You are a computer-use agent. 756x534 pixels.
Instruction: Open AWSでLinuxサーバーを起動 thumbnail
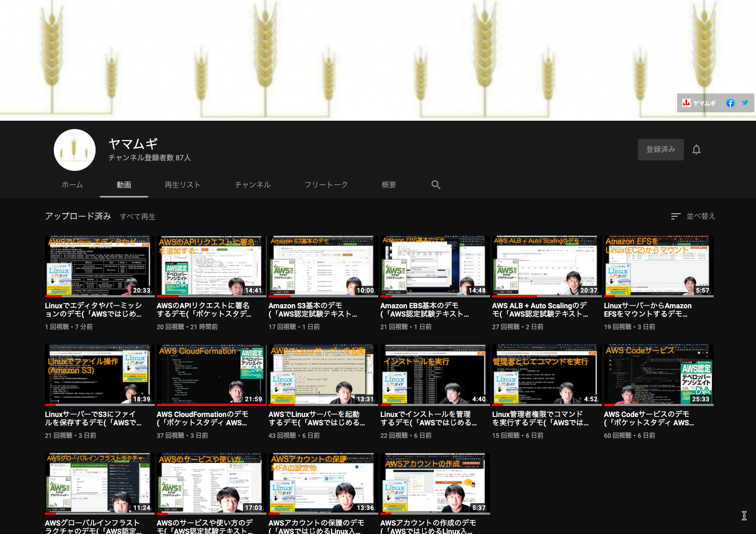click(322, 375)
